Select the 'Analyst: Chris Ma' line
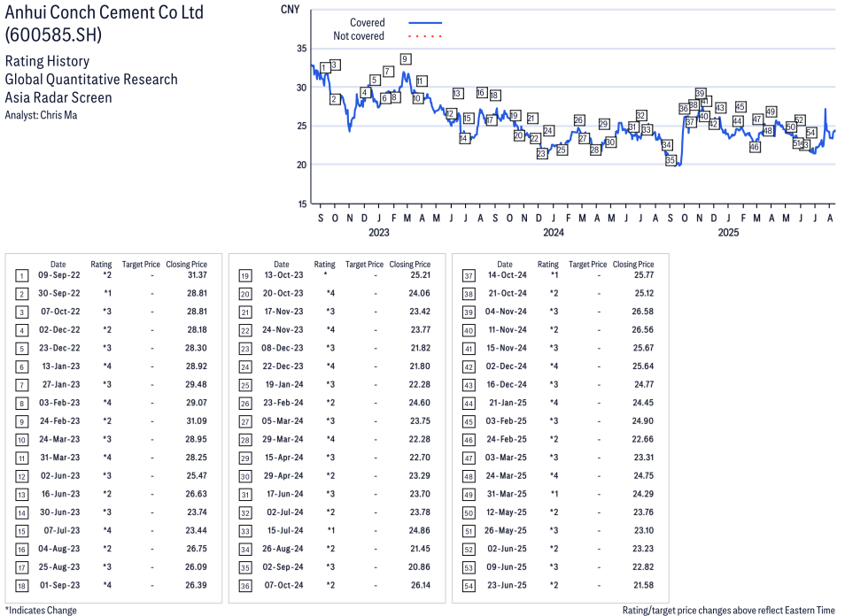This screenshot has height=616, width=845. pyautogui.click(x=41, y=115)
